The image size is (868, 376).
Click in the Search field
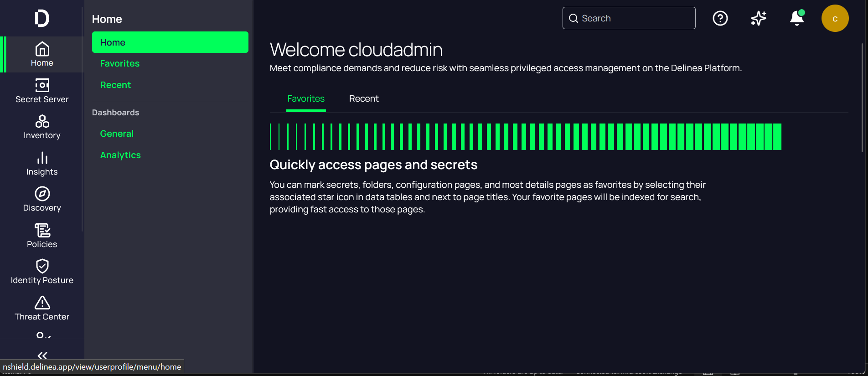click(629, 18)
